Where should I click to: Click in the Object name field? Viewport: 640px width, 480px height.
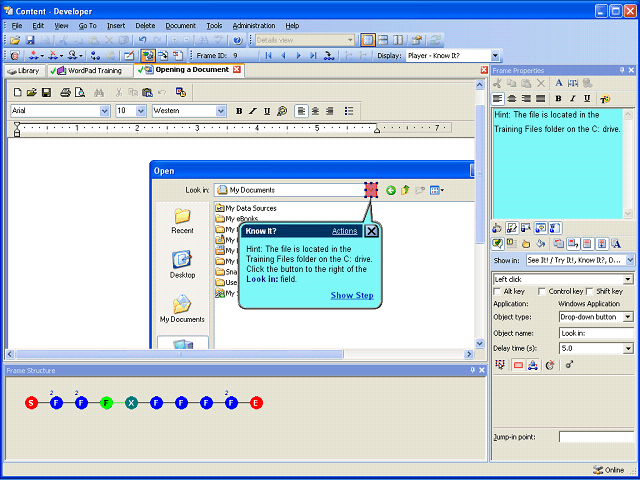point(596,333)
